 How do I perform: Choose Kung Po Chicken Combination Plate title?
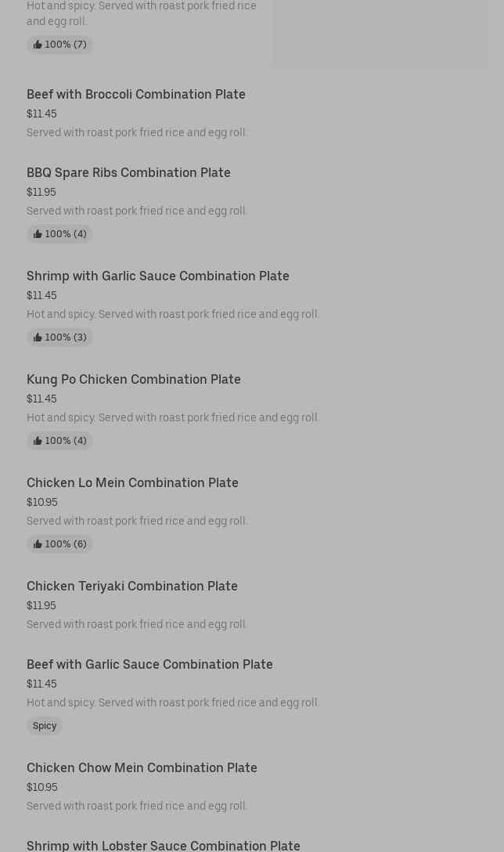(134, 379)
